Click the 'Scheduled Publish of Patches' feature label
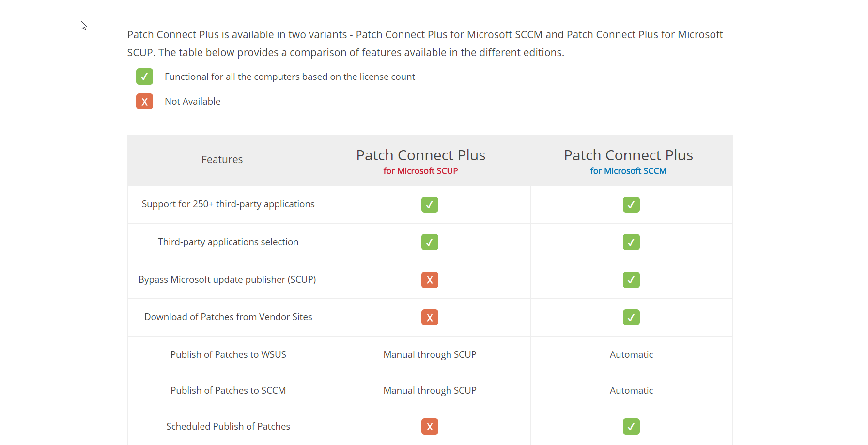 [x=228, y=426]
